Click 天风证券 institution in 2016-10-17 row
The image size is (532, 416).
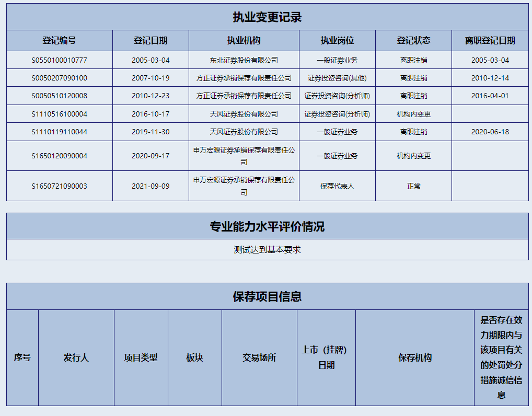244,114
